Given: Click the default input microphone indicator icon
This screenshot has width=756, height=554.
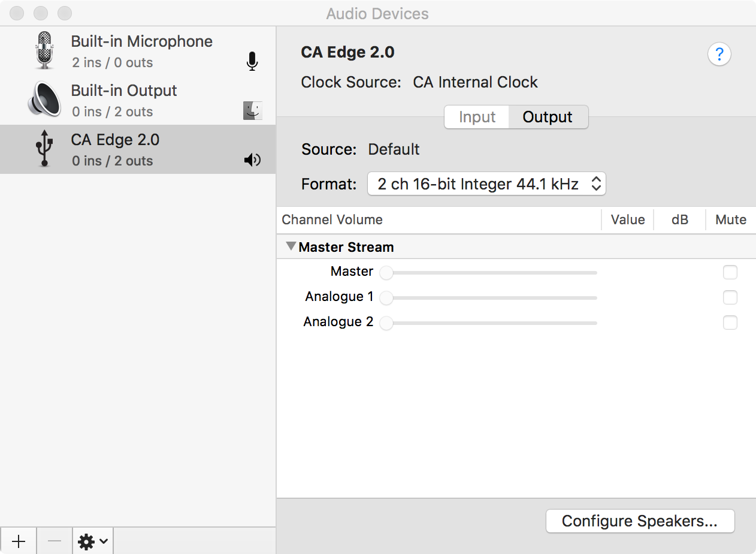Looking at the screenshot, I should point(252,61).
